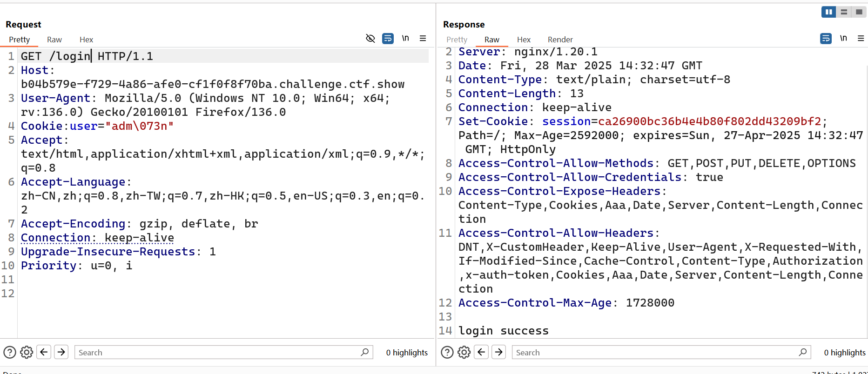Viewport: 868px width, 374px height.
Task: Click the Host header value ctf.show
Action: (x=213, y=84)
